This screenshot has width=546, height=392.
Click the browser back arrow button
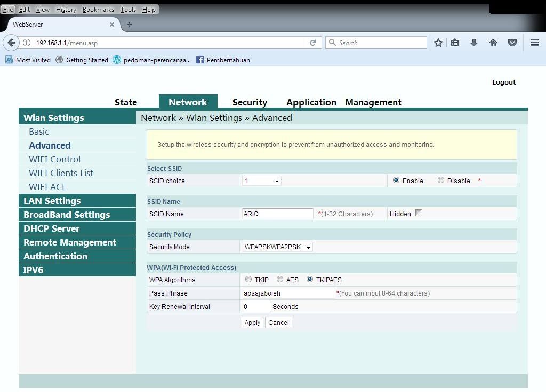click(11, 43)
